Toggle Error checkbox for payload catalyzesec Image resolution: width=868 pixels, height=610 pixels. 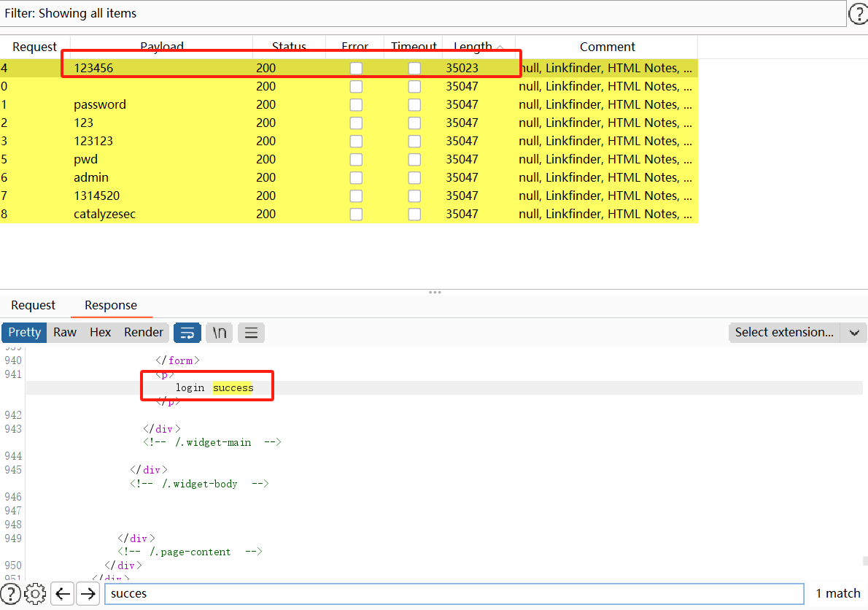pyautogui.click(x=356, y=215)
